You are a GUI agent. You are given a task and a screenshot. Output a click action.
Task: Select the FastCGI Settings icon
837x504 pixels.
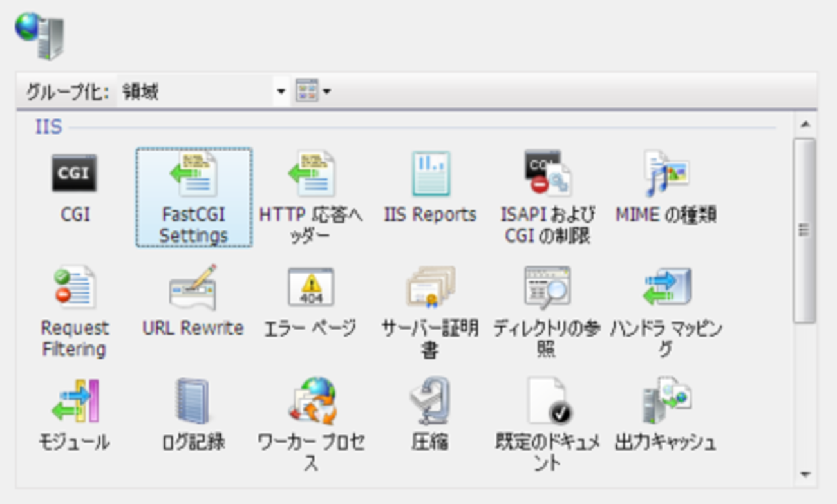[194, 197]
